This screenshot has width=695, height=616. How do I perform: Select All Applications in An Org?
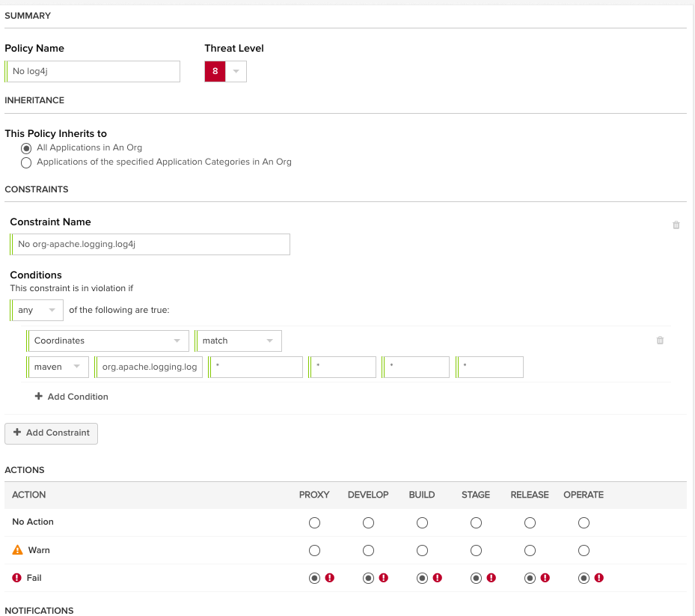(27, 148)
